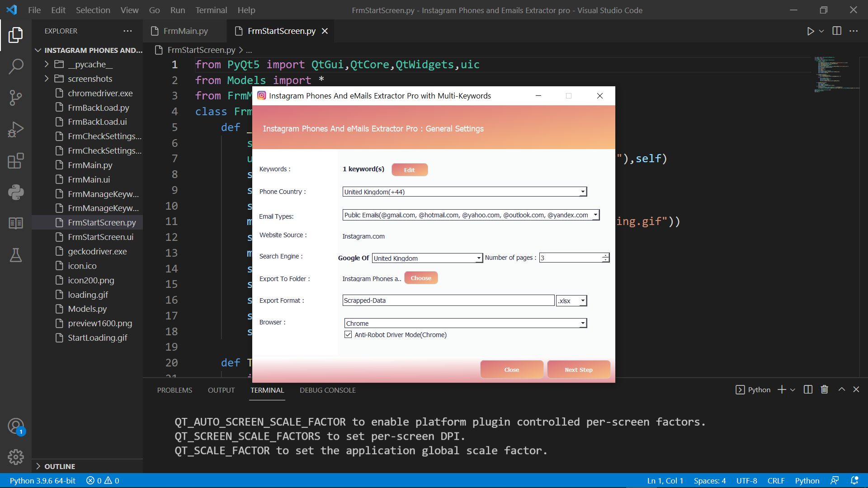Split the terminal panel
868x488 pixels.
[808, 389]
